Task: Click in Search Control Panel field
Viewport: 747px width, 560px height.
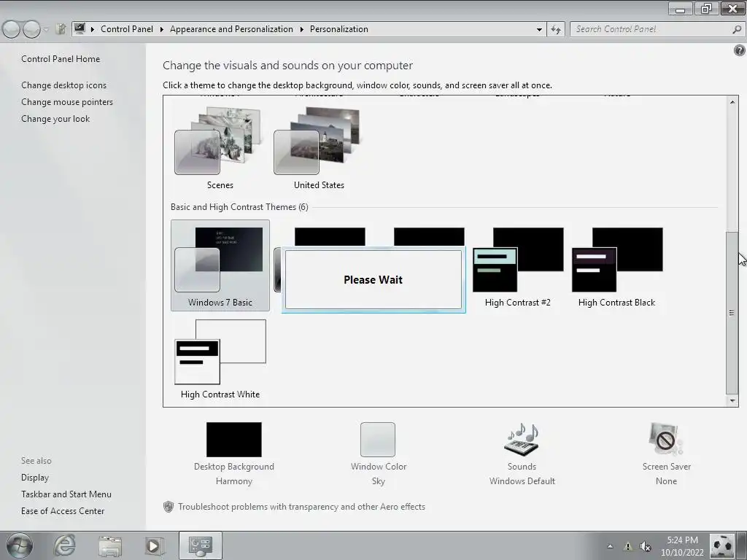Action: 650,29
